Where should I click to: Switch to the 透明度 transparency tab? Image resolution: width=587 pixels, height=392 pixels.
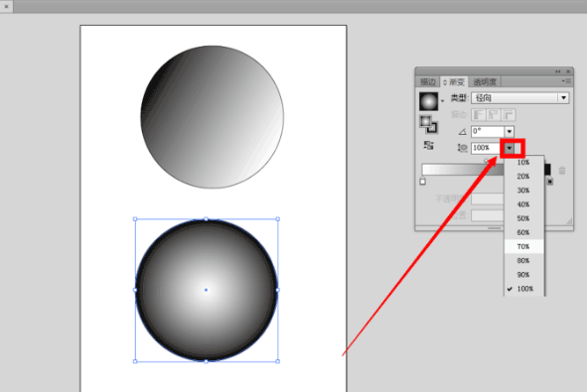click(485, 81)
